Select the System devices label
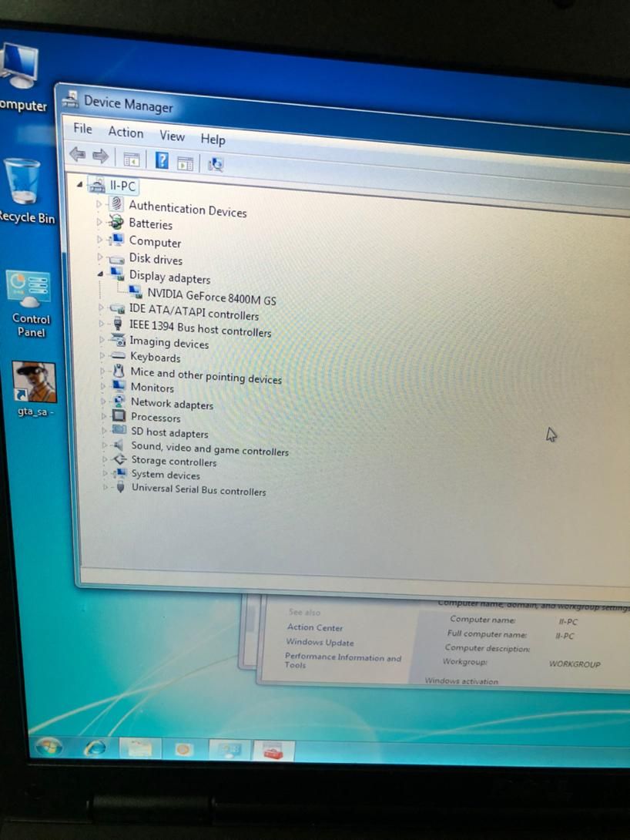 pos(166,475)
